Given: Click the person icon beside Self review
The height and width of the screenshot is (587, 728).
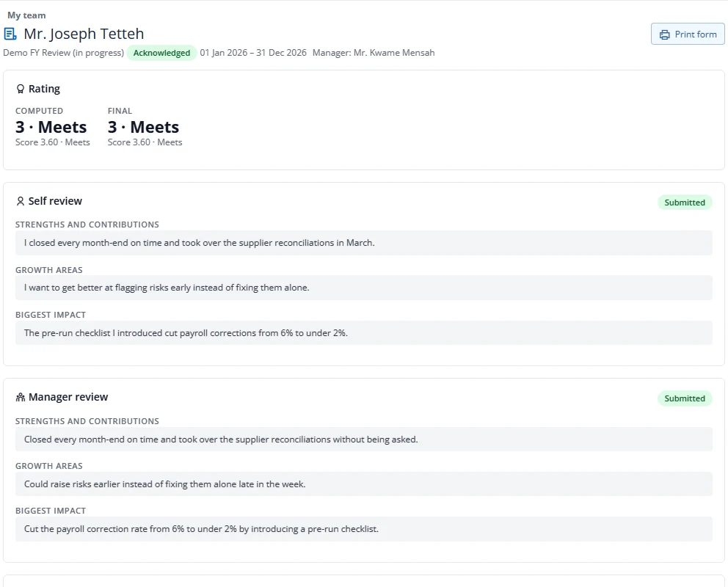Looking at the screenshot, I should [20, 201].
